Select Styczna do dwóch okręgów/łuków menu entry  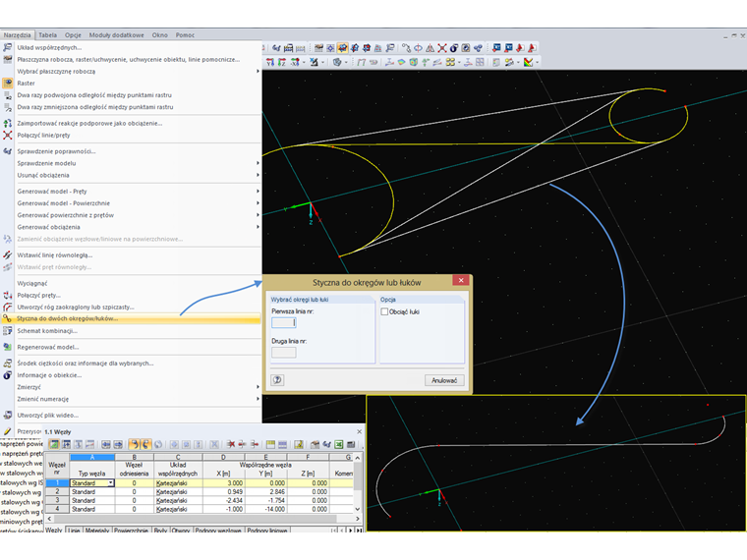click(67, 318)
